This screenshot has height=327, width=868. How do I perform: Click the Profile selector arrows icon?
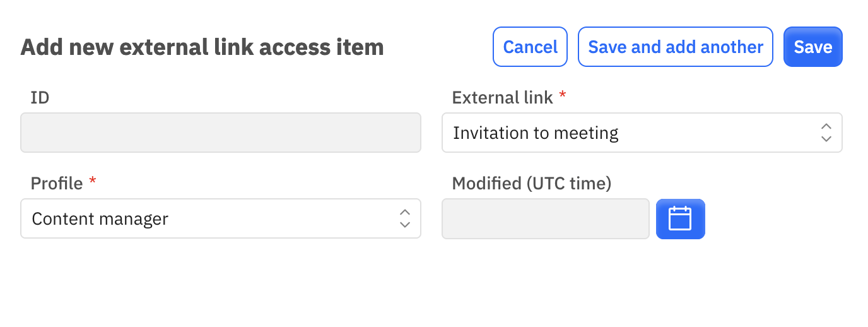(x=405, y=218)
